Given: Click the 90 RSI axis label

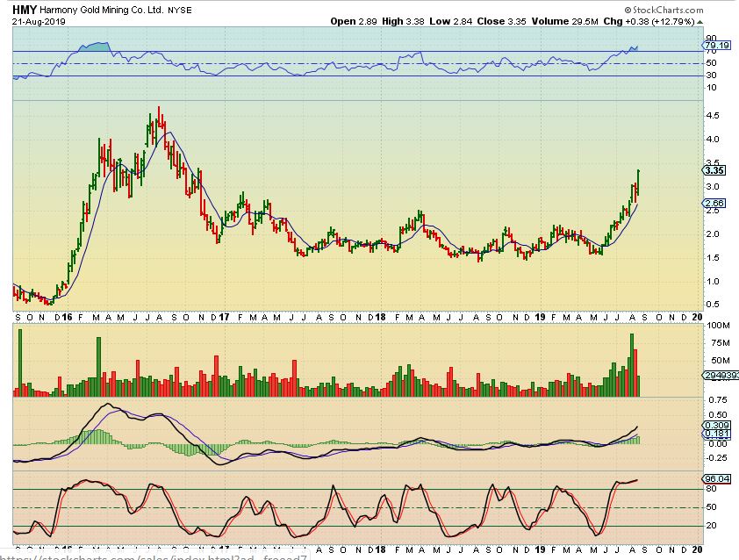Looking at the screenshot, I should coord(711,39).
